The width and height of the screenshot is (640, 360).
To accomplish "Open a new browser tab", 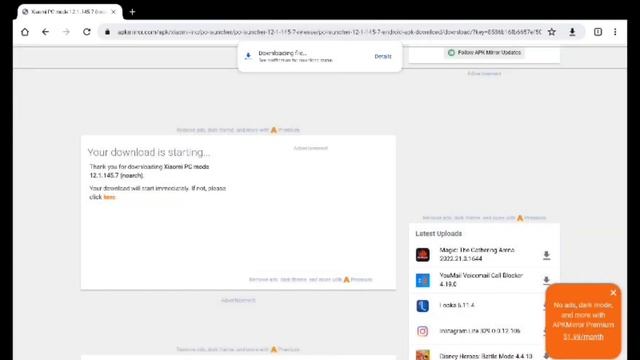I will [x=132, y=12].
